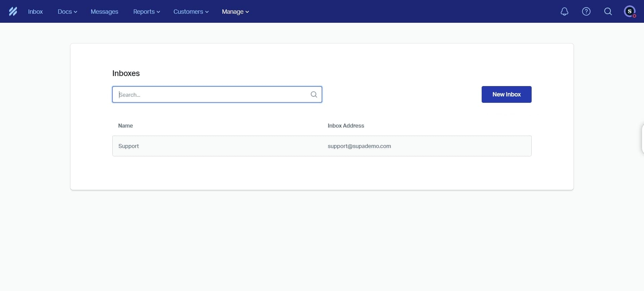Open the user profile avatar menu
The height and width of the screenshot is (291, 644).
pyautogui.click(x=630, y=11)
